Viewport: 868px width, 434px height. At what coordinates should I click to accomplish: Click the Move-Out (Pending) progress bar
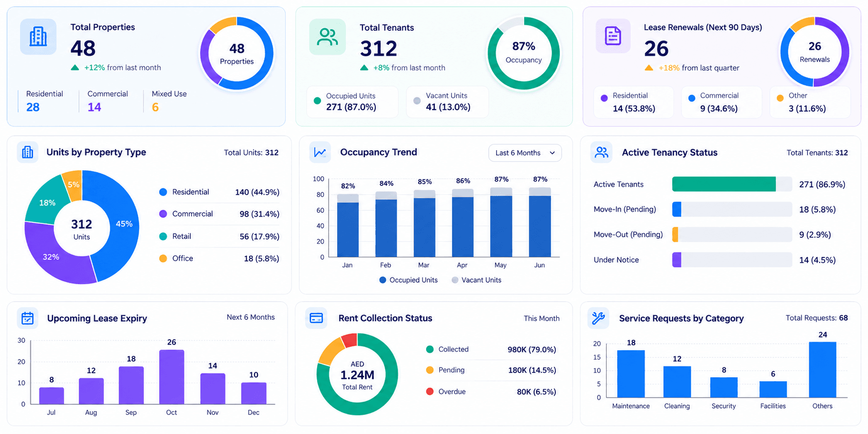(732, 234)
